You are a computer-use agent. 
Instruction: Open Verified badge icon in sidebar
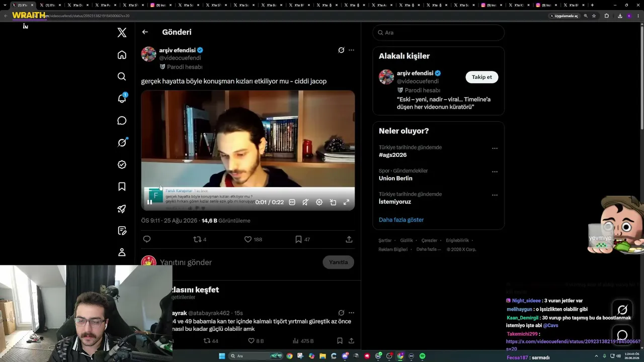coord(122,164)
